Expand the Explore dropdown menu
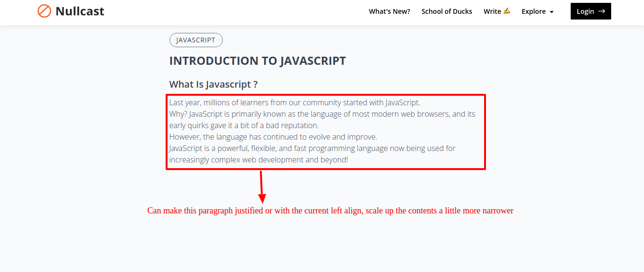This screenshot has height=272, width=644. [x=538, y=11]
